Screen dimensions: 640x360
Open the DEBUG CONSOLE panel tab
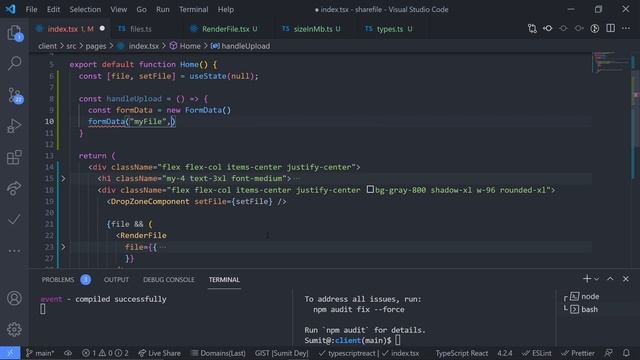[x=169, y=280]
